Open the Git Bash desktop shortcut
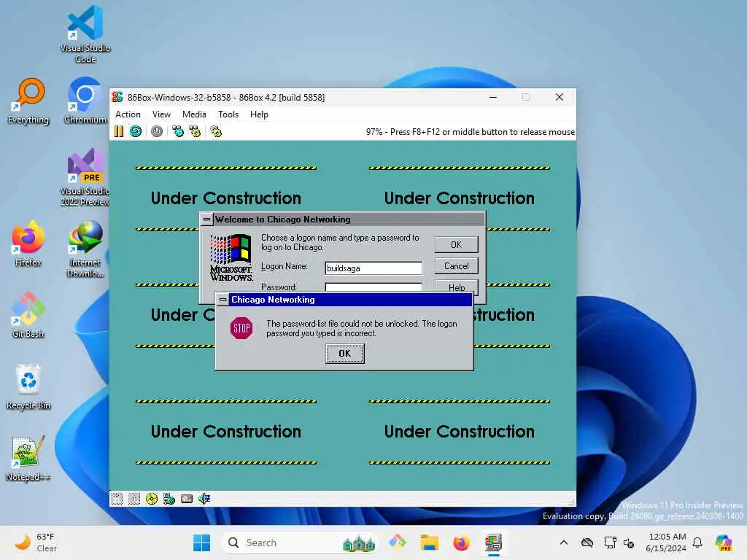Viewport: 747px width, 560px height. point(28,315)
